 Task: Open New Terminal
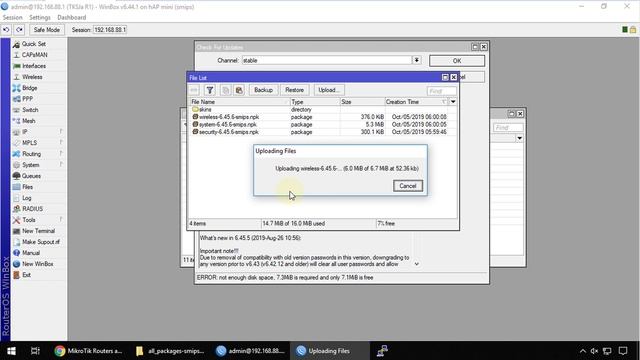tap(38, 231)
